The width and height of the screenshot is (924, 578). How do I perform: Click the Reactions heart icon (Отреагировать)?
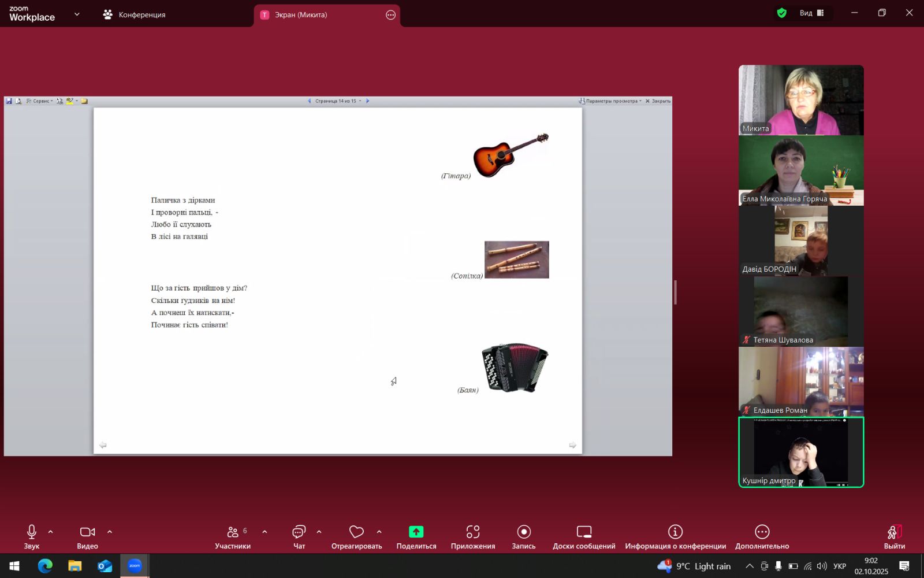pos(356,532)
